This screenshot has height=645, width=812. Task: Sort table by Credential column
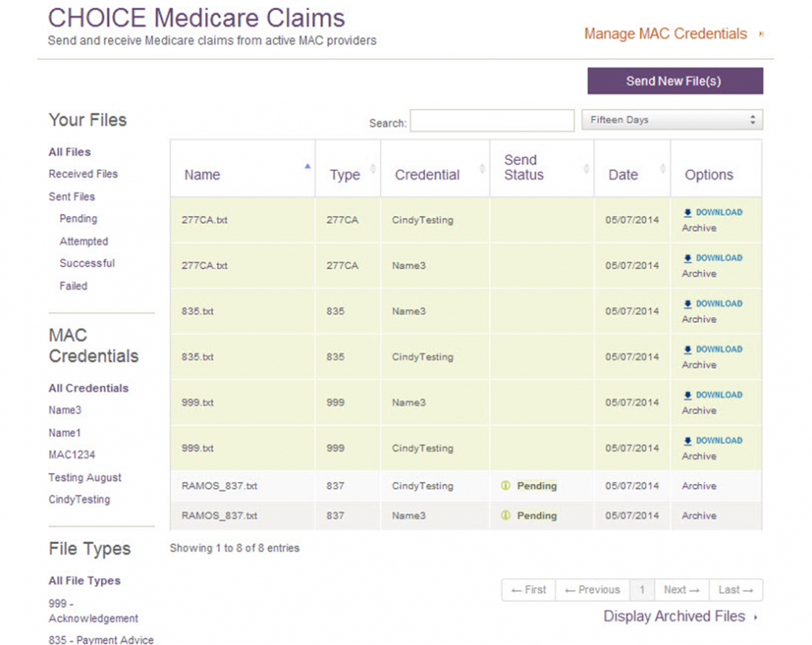click(x=427, y=175)
